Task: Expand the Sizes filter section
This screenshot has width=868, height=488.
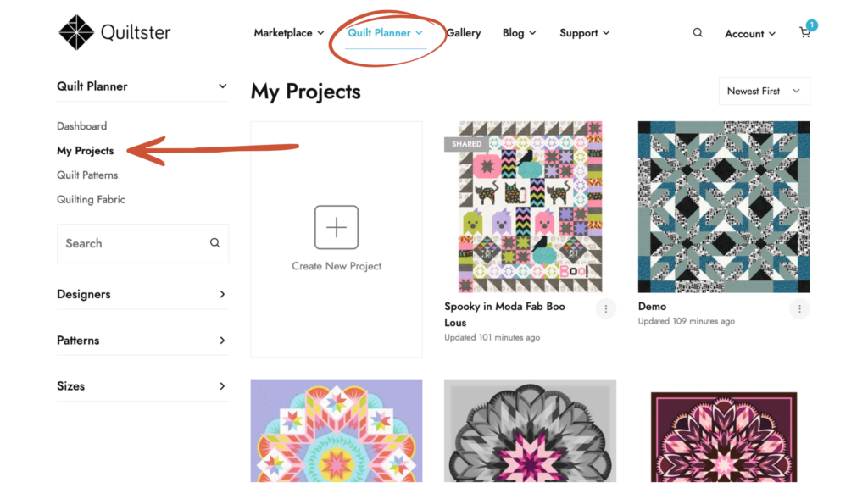Action: pos(222,386)
